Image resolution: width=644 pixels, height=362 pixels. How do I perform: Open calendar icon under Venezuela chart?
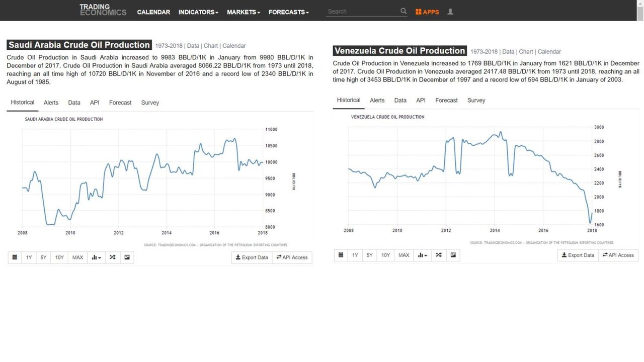pos(341,255)
